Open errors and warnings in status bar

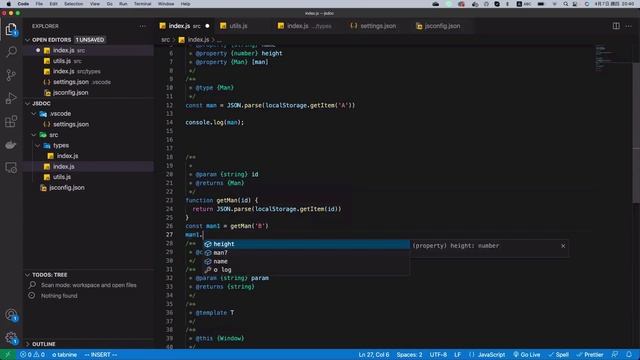point(32,355)
